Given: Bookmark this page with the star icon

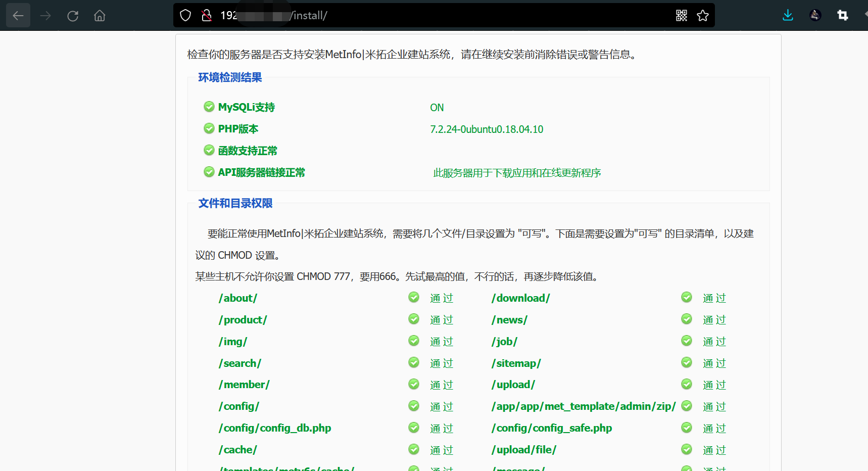Looking at the screenshot, I should coord(703,16).
